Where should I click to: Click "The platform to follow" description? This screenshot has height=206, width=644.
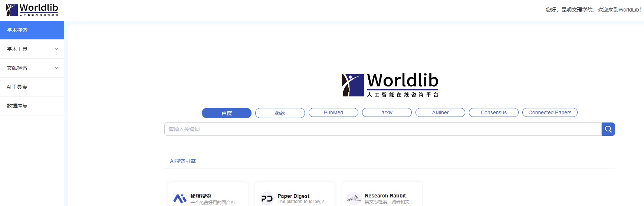point(303,202)
